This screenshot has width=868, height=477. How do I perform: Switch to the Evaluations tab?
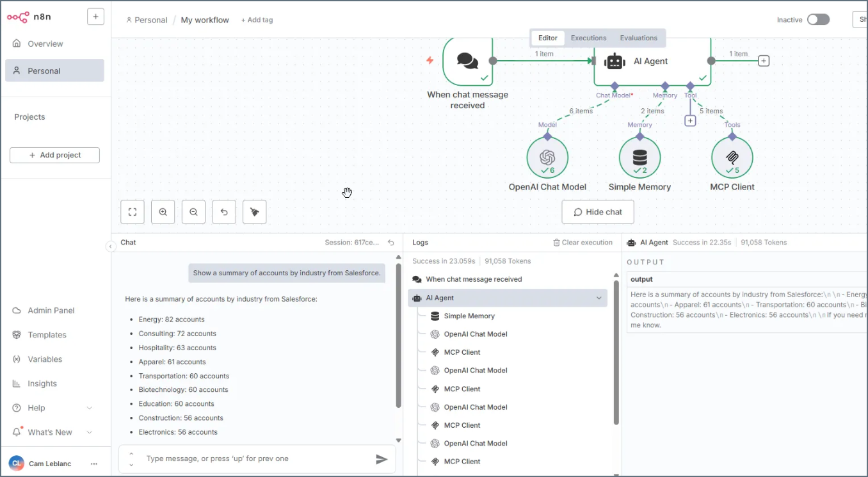(x=638, y=38)
